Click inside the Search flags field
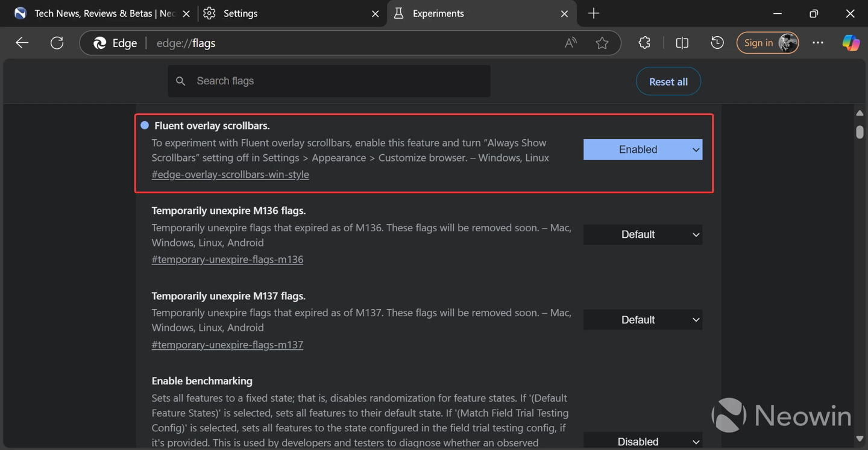This screenshot has width=868, height=450. 329,81
